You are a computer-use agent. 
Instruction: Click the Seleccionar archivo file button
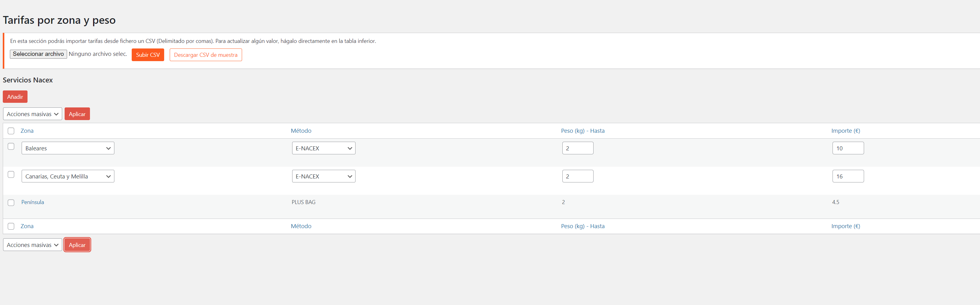tap(38, 54)
